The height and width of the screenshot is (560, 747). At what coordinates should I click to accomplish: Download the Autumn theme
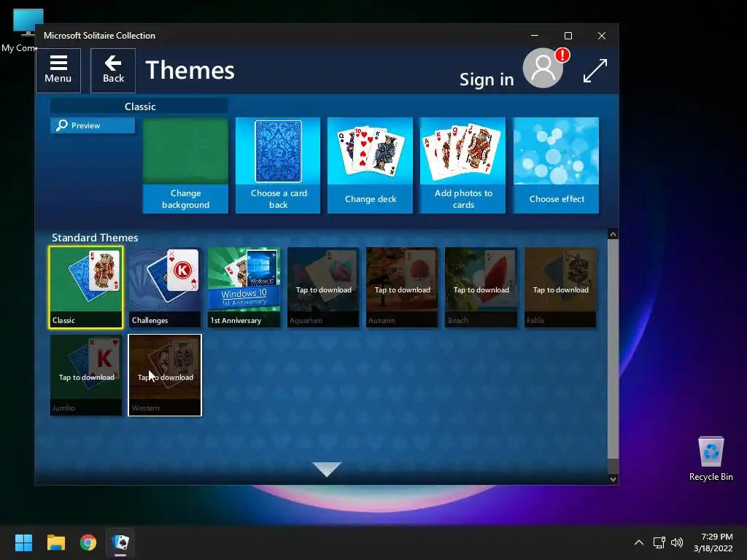[x=402, y=287]
